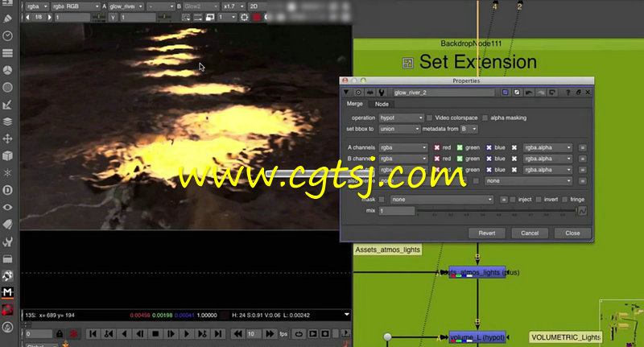The image size is (644, 347).
Task: Select the Assets_atmos_lights (plus) node
Action: 477,272
